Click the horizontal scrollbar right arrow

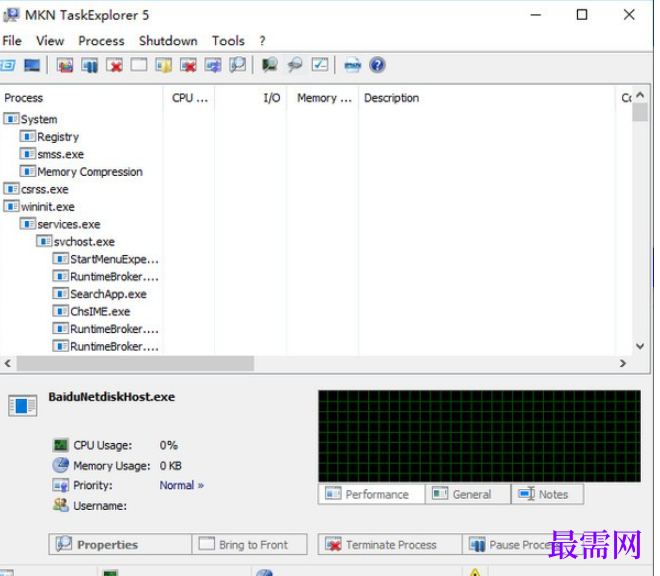point(623,363)
